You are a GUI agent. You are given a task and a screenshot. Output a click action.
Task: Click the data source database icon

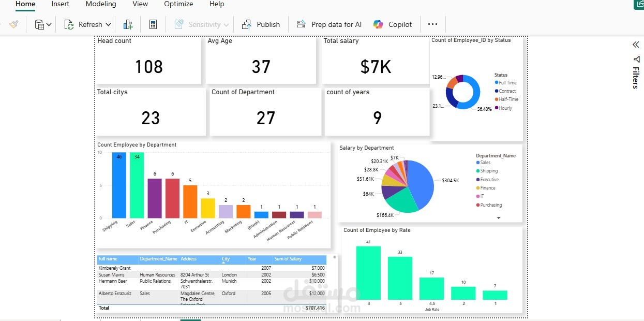coord(39,24)
